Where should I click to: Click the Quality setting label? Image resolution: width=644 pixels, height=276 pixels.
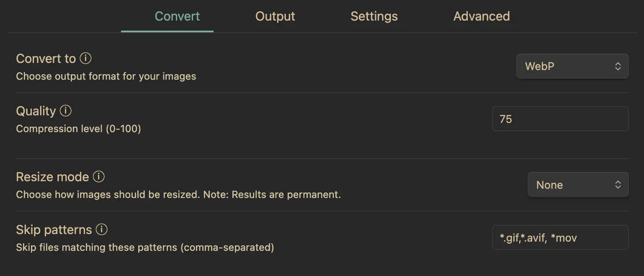(36, 111)
